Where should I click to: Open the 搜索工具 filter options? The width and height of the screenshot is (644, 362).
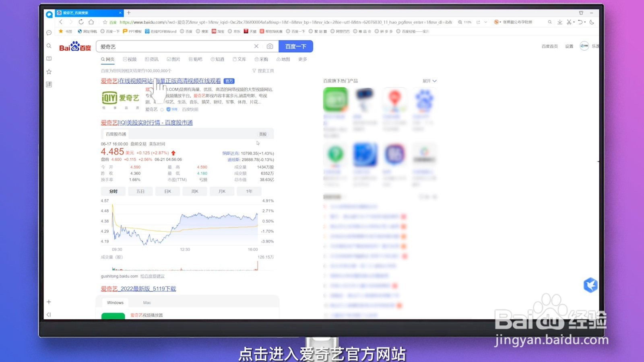pyautogui.click(x=263, y=71)
